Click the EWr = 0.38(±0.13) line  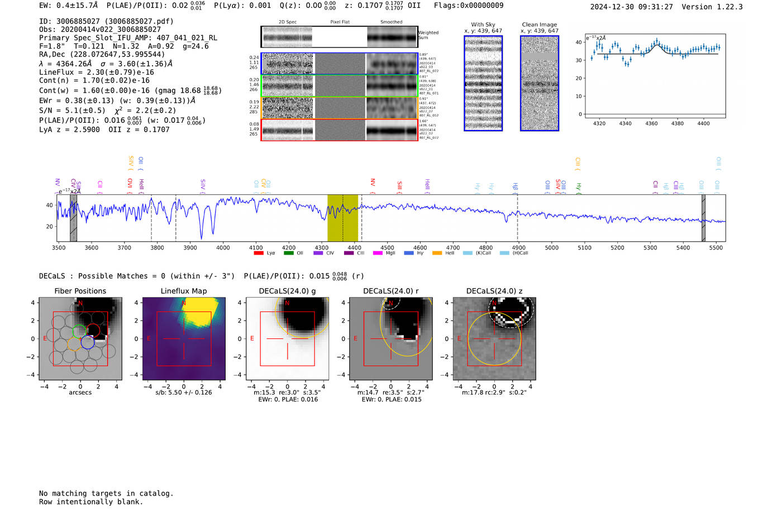(x=117, y=100)
